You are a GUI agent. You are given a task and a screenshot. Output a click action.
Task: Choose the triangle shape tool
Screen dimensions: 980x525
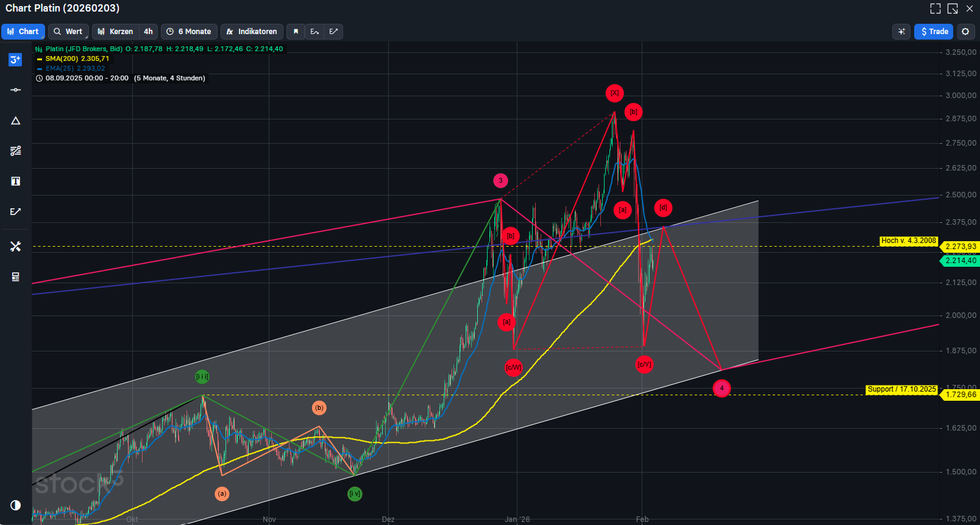[15, 121]
